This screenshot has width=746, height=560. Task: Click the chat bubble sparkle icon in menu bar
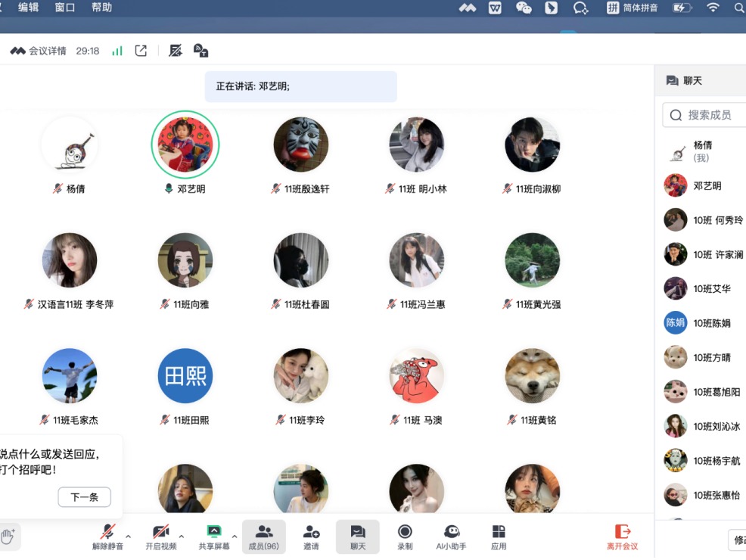pos(580,8)
